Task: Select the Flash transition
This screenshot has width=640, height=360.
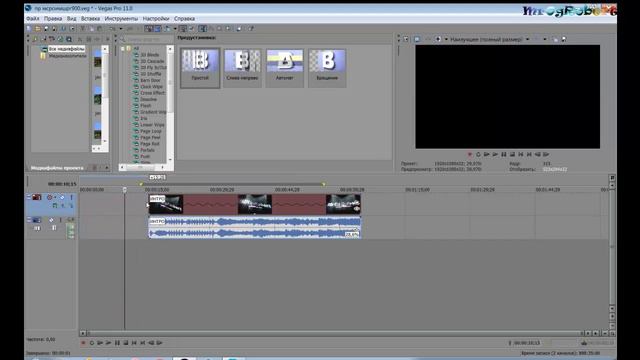Action: coord(146,106)
